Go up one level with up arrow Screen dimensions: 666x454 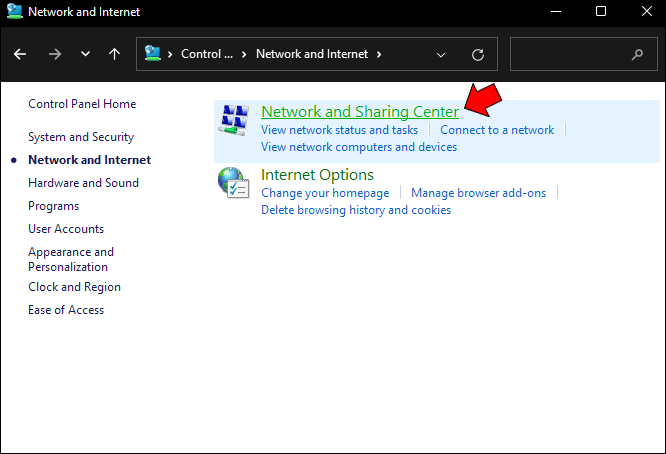pyautogui.click(x=114, y=54)
